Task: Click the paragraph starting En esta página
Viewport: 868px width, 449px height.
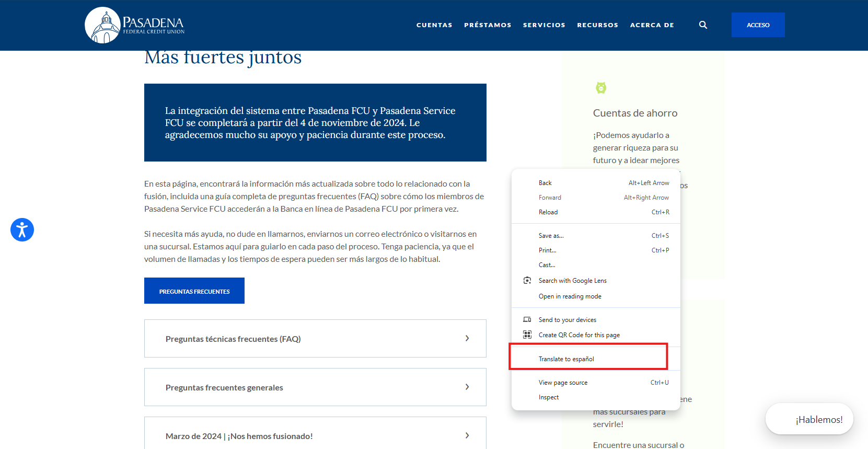Action: tap(314, 197)
